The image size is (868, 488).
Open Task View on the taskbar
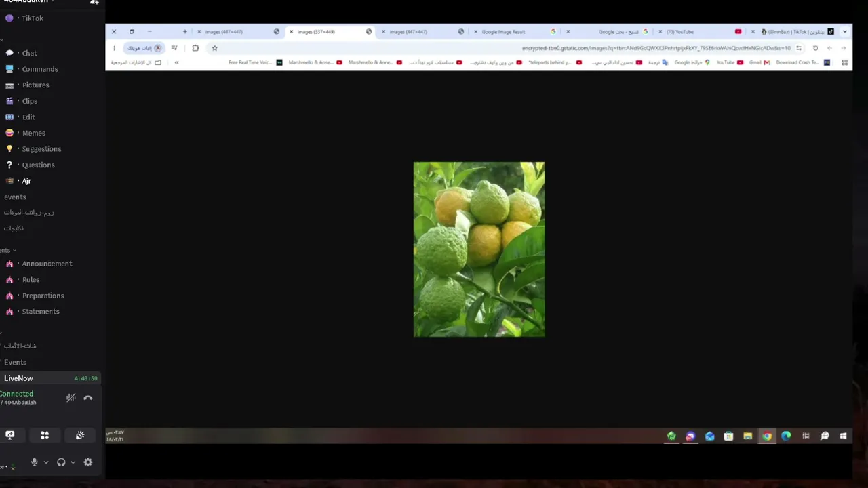point(806,436)
